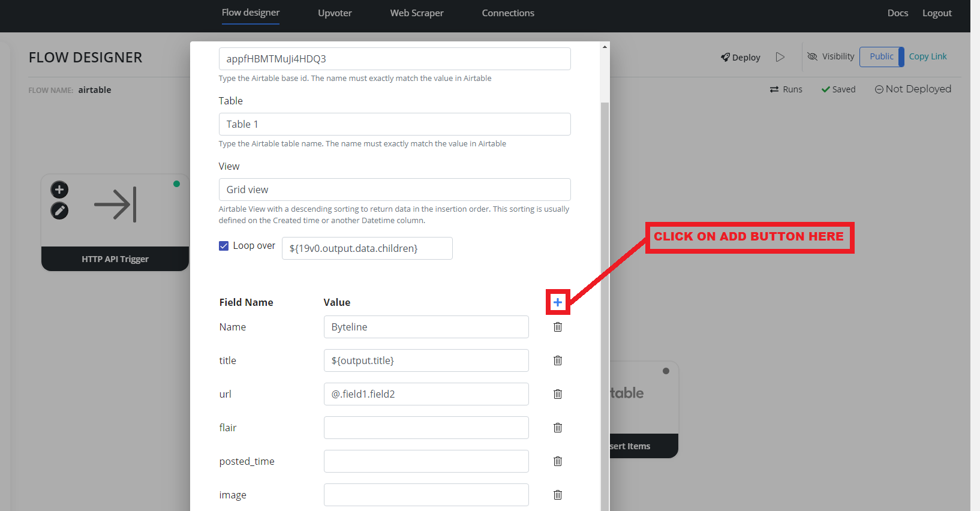Open the Runs list
This screenshot has height=511, width=980.
click(786, 89)
